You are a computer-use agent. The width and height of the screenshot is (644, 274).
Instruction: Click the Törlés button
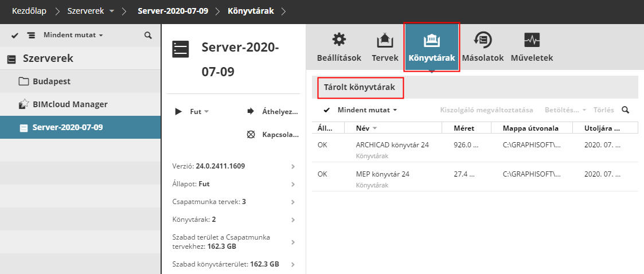[604, 110]
